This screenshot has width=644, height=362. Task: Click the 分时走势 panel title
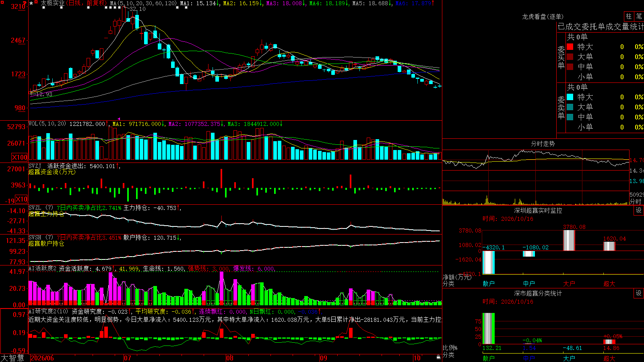click(x=543, y=144)
